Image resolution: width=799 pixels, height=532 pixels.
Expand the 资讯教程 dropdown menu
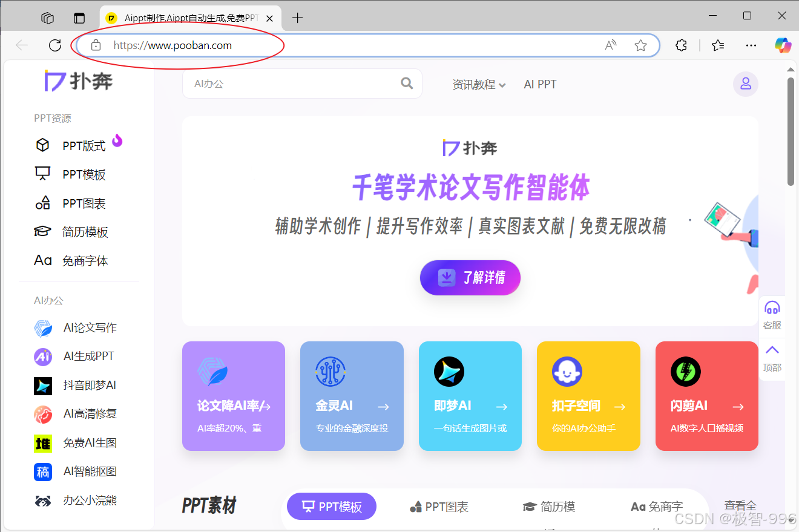click(x=479, y=85)
